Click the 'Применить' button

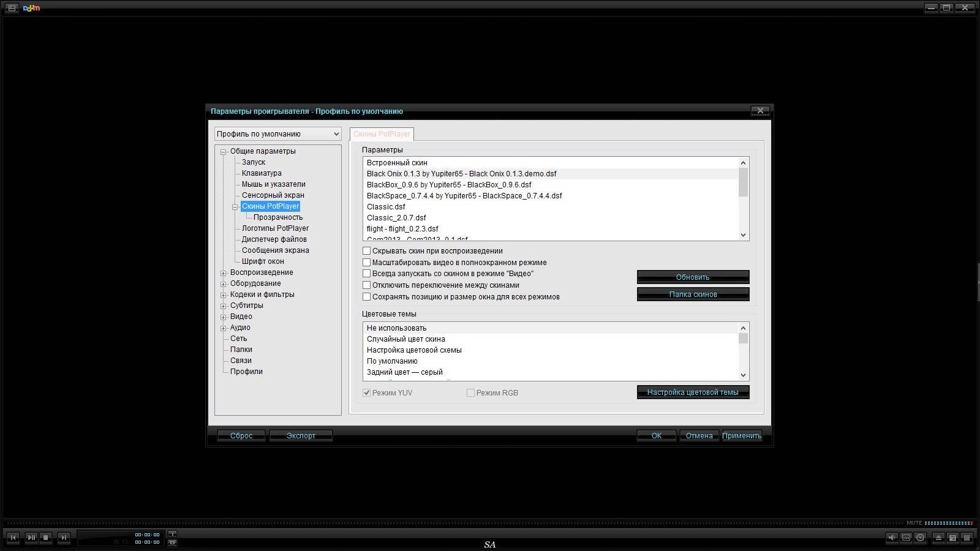coord(742,436)
